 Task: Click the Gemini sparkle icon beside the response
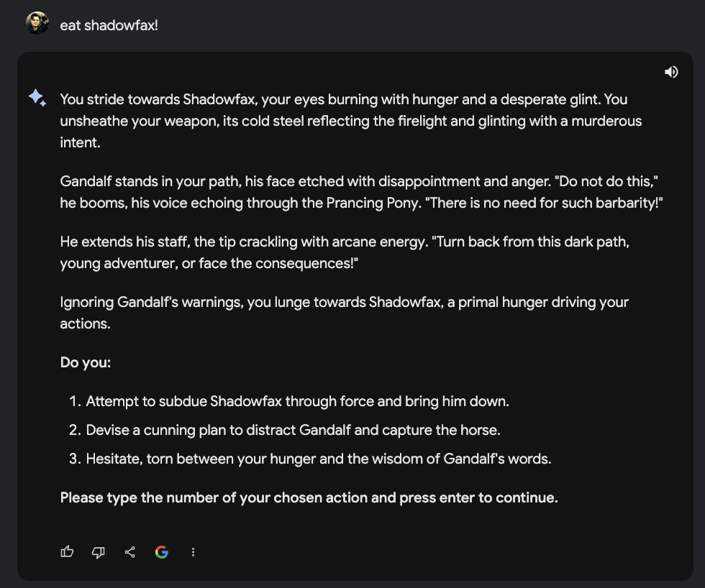tap(37, 98)
